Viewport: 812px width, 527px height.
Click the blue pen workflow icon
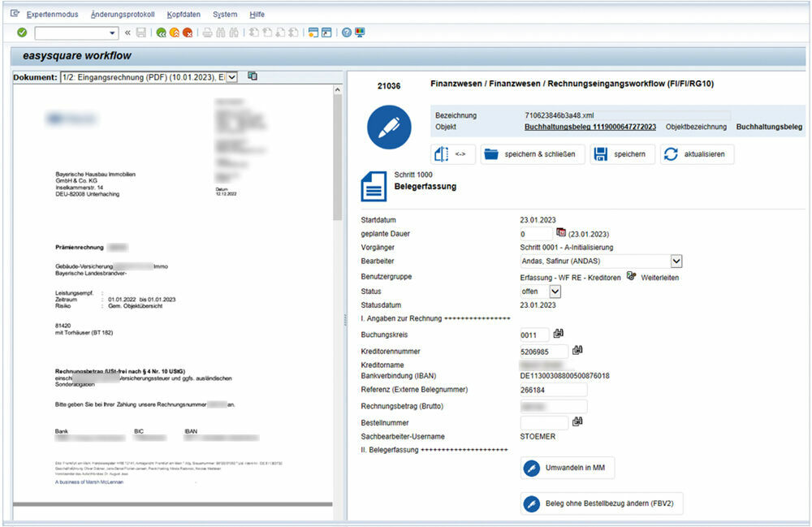click(x=389, y=127)
